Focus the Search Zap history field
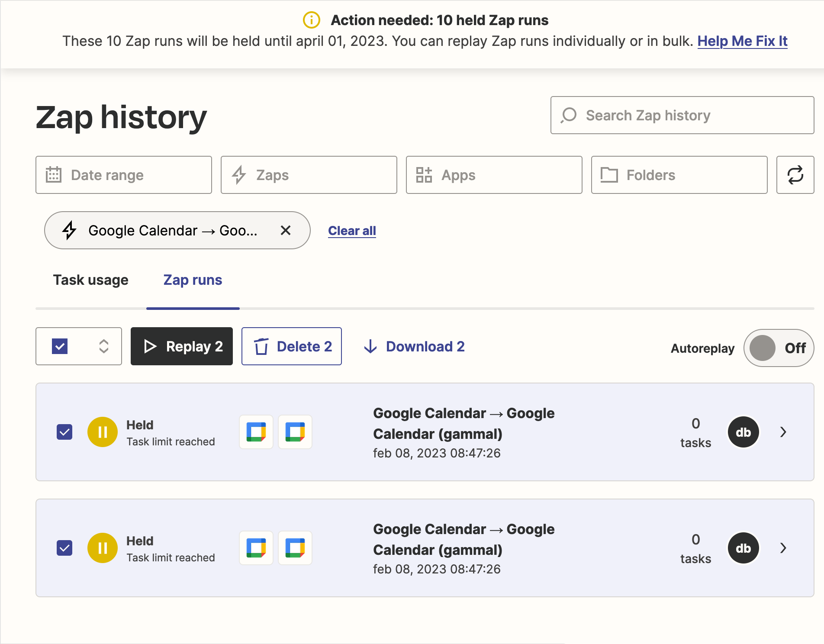This screenshot has height=644, width=824. pyautogui.click(x=682, y=115)
